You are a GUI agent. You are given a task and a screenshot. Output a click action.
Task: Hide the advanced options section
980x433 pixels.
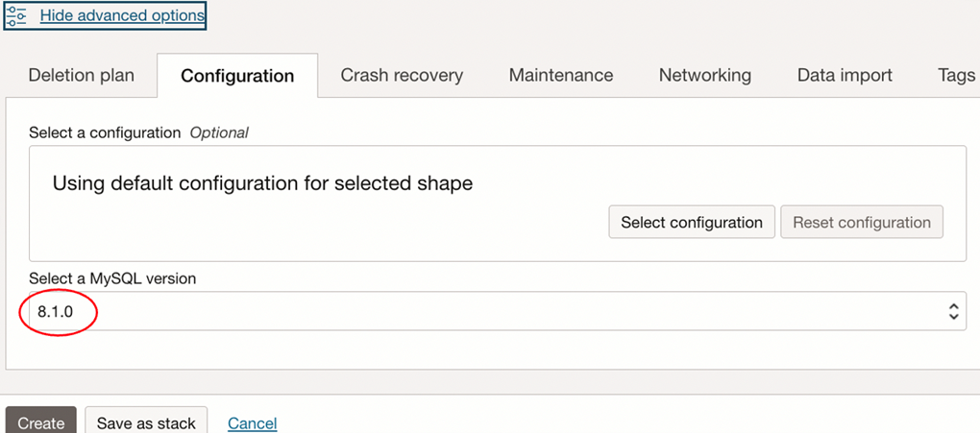tap(122, 16)
